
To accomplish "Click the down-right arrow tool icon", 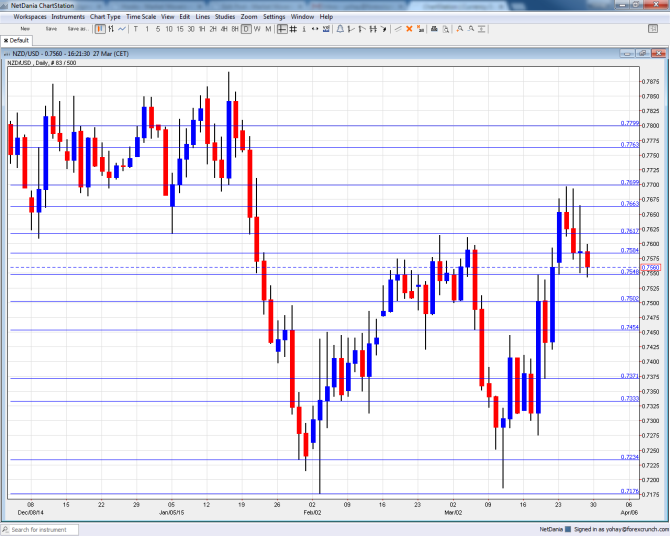I will coord(383,29).
